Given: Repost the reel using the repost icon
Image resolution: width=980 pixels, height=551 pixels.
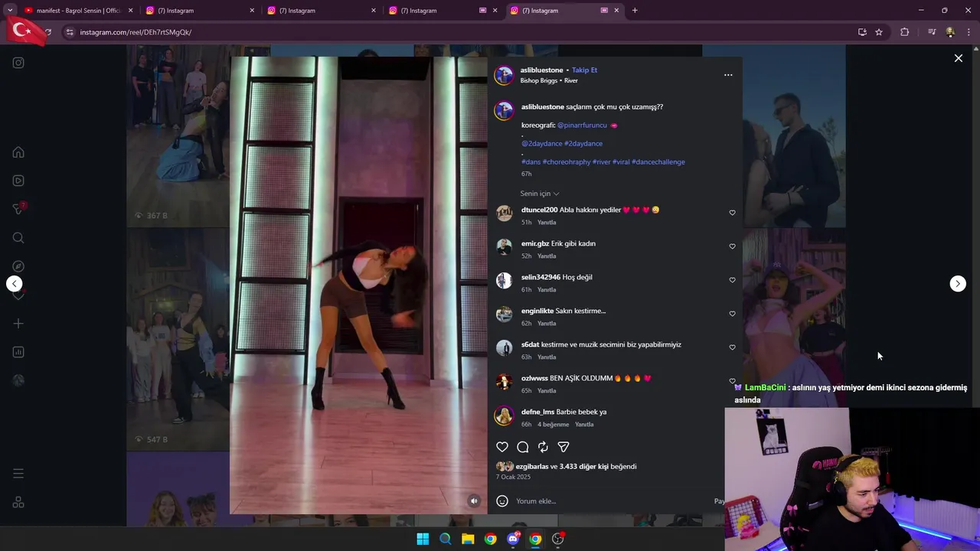Looking at the screenshot, I should [x=543, y=447].
